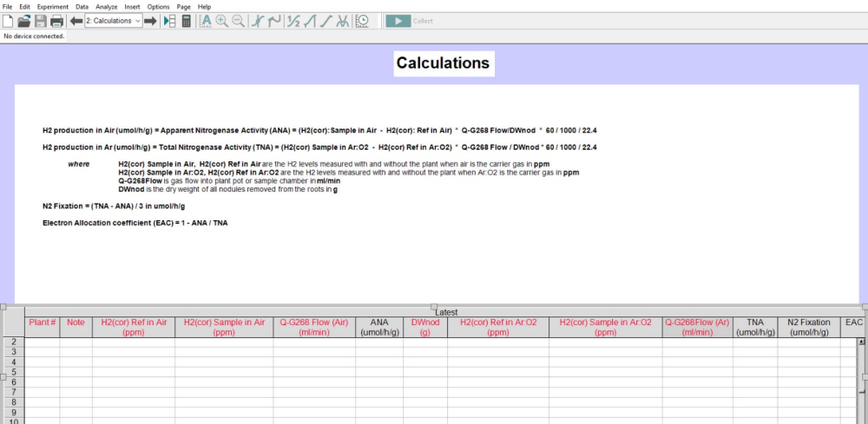Open the Insert menu
The height and width of the screenshot is (424, 868).
(x=132, y=7)
